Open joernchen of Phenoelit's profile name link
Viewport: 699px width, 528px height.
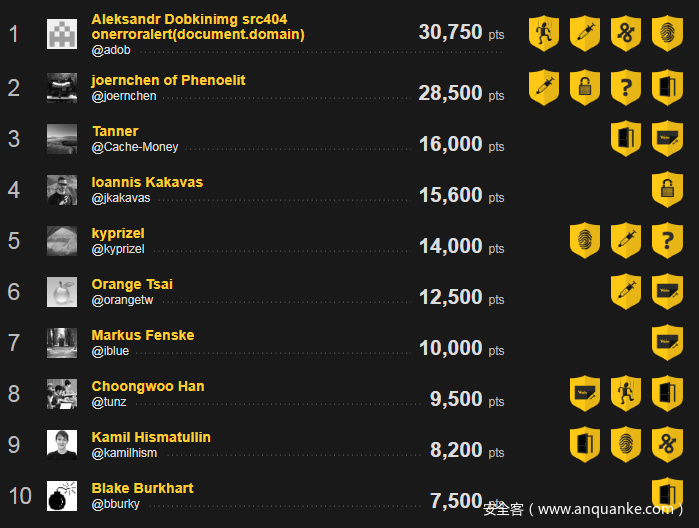(x=168, y=80)
